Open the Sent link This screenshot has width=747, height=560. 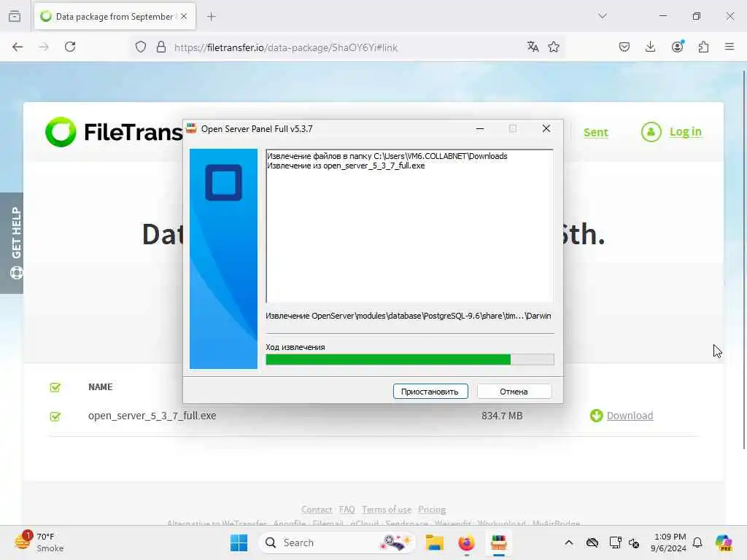[x=595, y=133]
